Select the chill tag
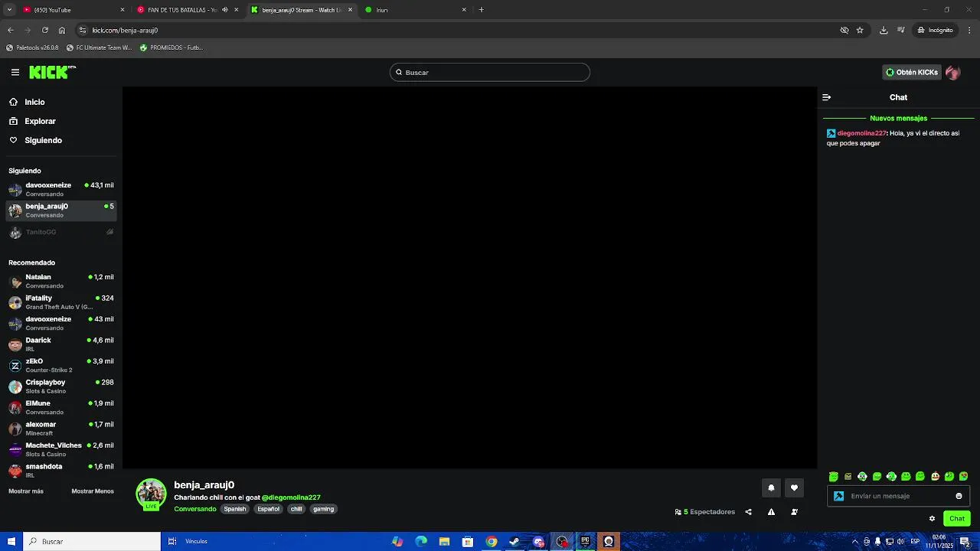This screenshot has width=980, height=551. pos(296,509)
